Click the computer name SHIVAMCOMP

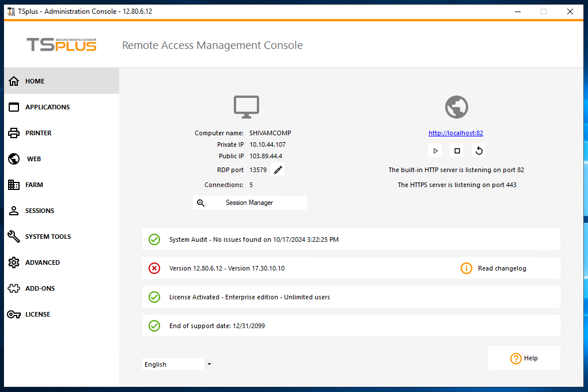point(270,133)
